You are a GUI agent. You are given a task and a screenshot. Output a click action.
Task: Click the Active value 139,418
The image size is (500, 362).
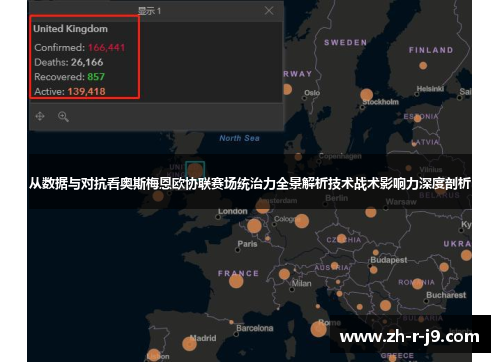[x=86, y=92]
